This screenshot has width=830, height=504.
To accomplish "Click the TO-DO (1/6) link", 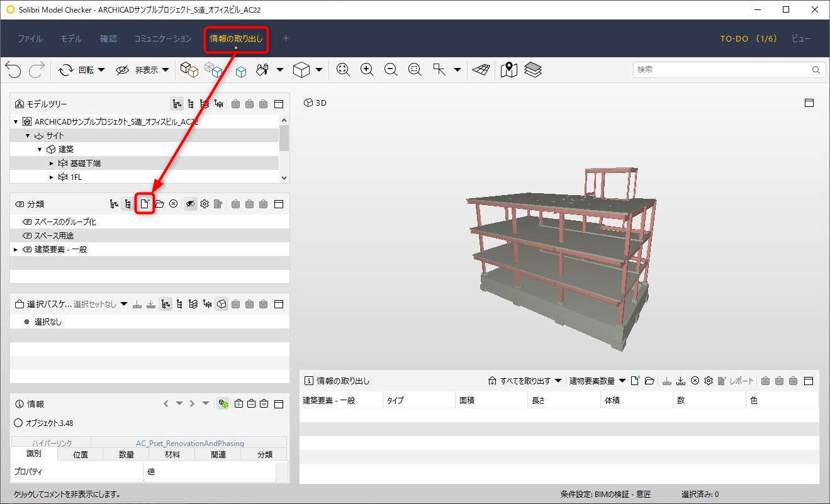I will pos(749,38).
